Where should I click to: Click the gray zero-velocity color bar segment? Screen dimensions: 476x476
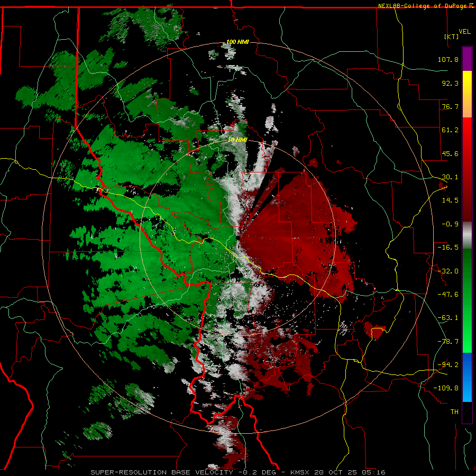[467, 235]
